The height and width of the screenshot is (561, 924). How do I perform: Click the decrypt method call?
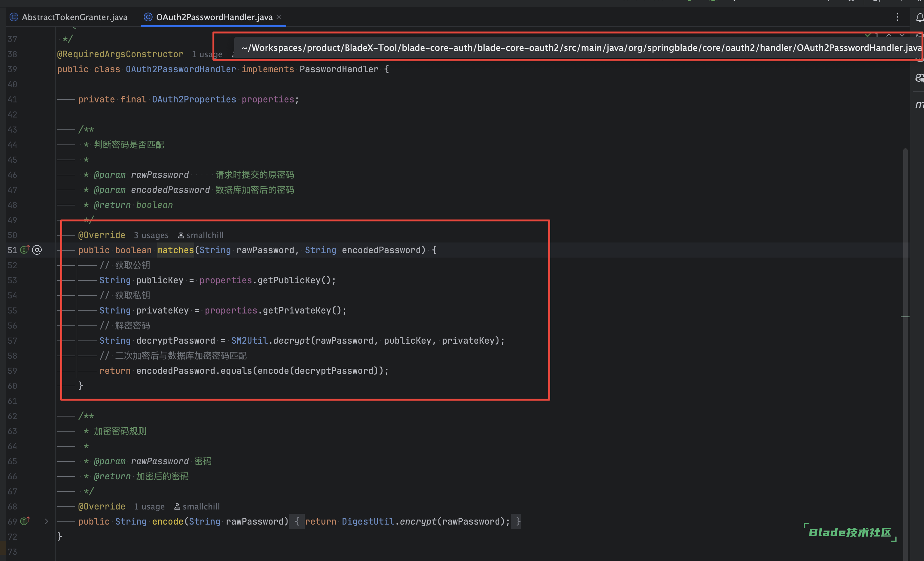pyautogui.click(x=292, y=340)
